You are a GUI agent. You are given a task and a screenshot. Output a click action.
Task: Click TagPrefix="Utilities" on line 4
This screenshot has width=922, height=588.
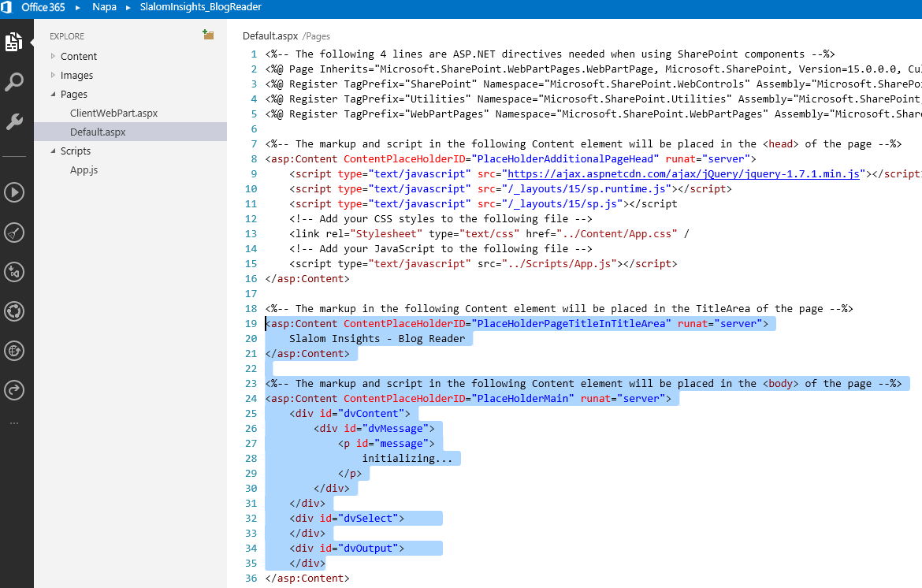click(x=407, y=99)
